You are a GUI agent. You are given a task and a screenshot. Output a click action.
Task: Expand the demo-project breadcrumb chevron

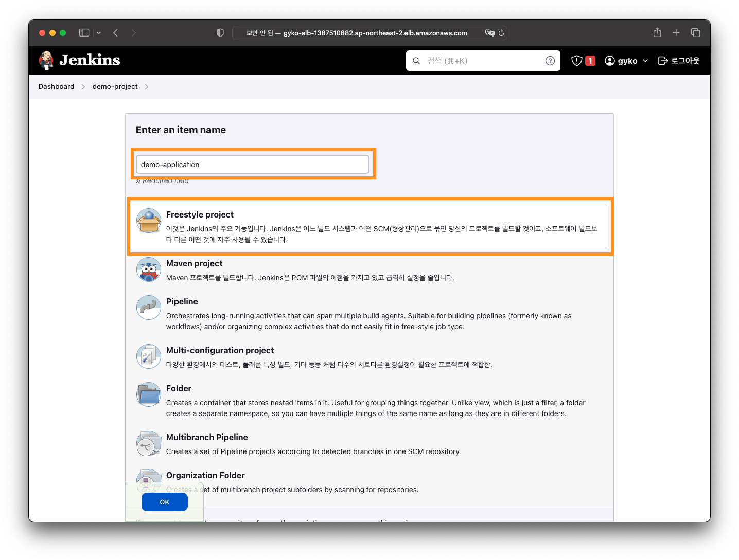coord(147,87)
